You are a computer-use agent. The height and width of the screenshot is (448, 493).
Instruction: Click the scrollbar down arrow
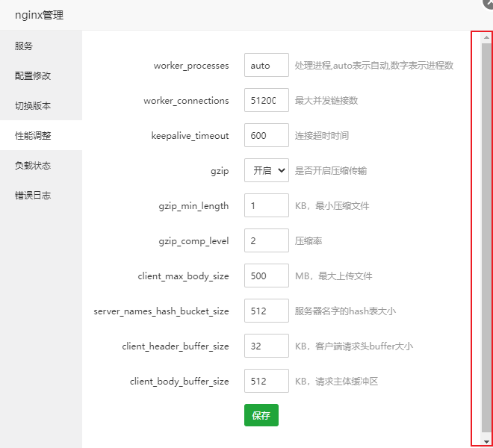click(486, 441)
